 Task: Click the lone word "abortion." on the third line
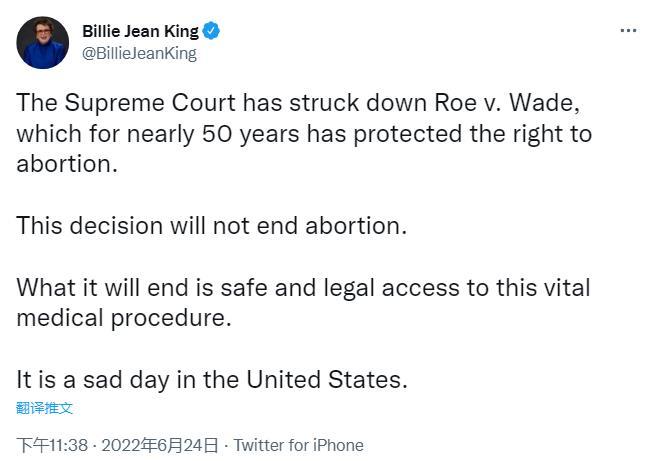pos(66,164)
